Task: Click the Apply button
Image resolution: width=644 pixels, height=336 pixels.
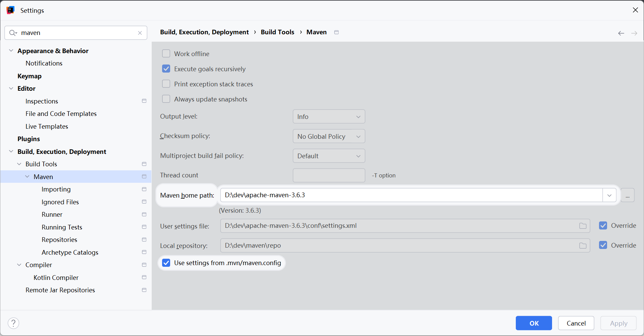Action: click(x=618, y=323)
